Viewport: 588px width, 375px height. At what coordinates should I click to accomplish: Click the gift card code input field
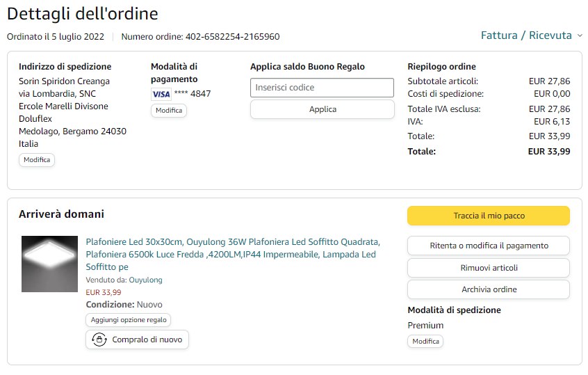click(x=322, y=88)
